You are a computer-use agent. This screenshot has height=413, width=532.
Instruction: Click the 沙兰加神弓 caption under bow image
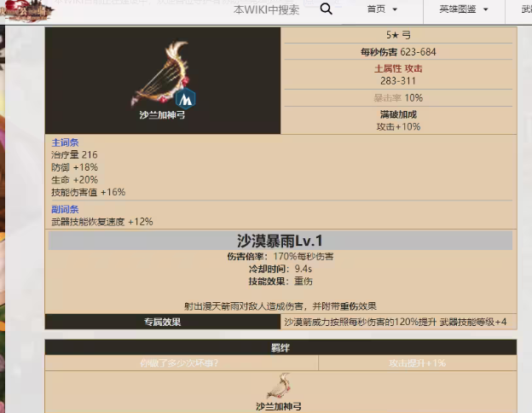(x=162, y=115)
